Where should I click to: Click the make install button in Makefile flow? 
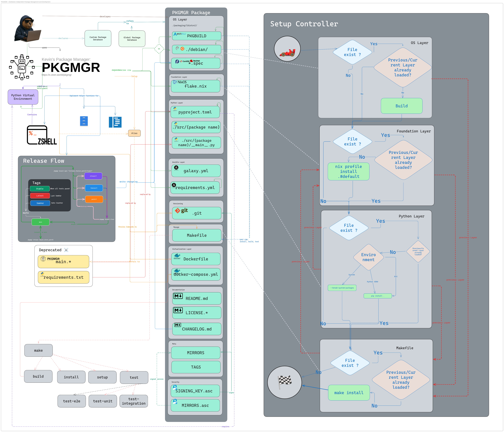coord(349,393)
